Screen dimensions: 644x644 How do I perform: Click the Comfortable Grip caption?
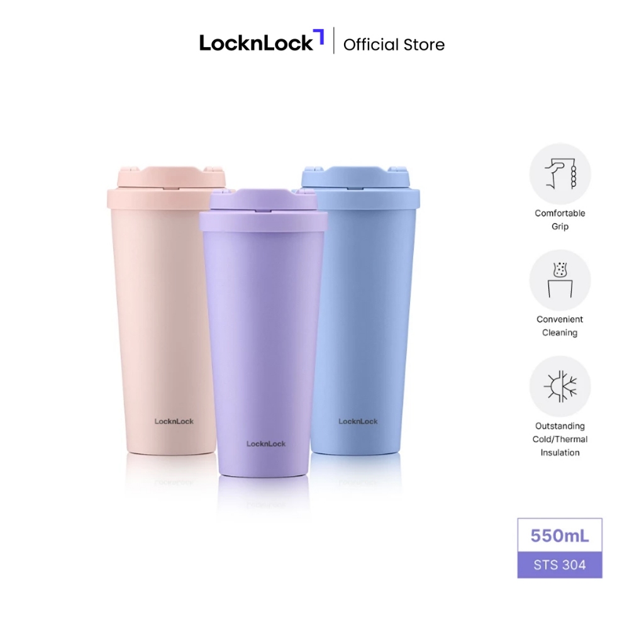[x=560, y=219]
